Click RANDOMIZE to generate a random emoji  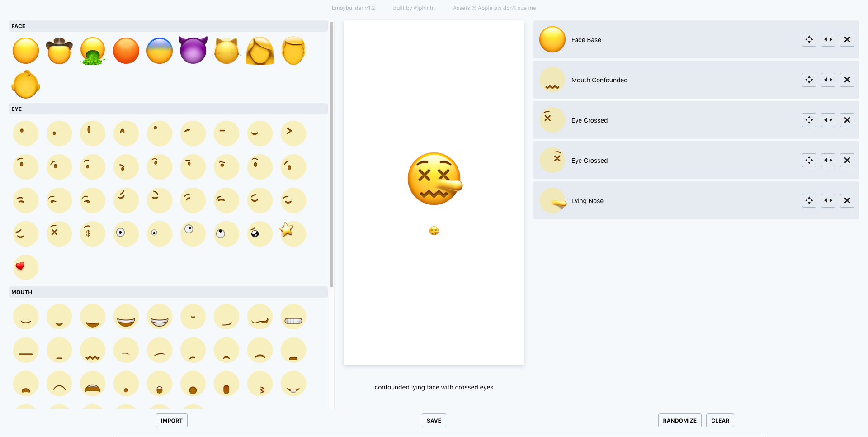coord(680,421)
